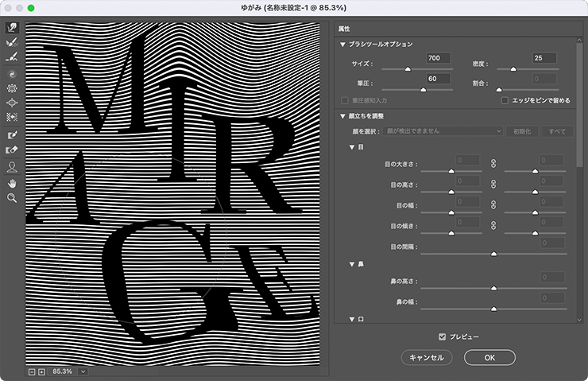Select the Zoom tool in Liquify toolbar

(12, 197)
